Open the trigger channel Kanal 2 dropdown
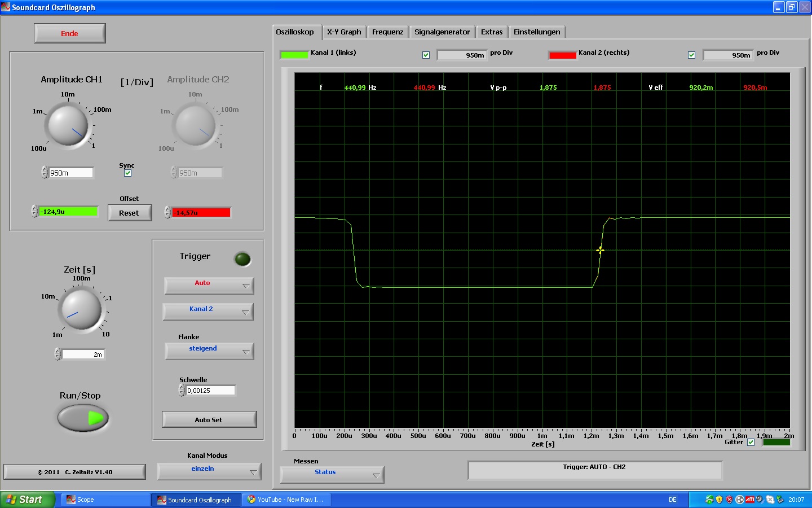The width and height of the screenshot is (812, 508). 208,312
